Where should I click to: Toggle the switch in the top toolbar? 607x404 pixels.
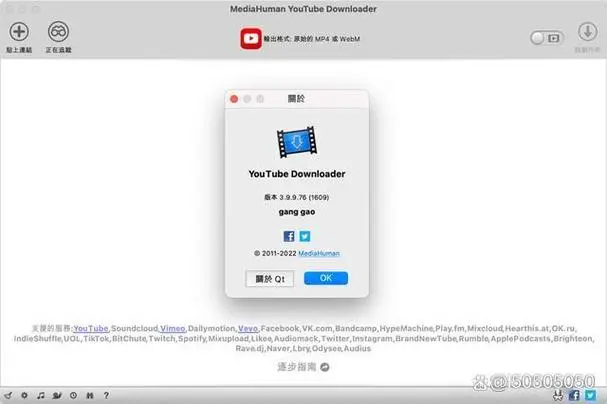click(x=547, y=38)
